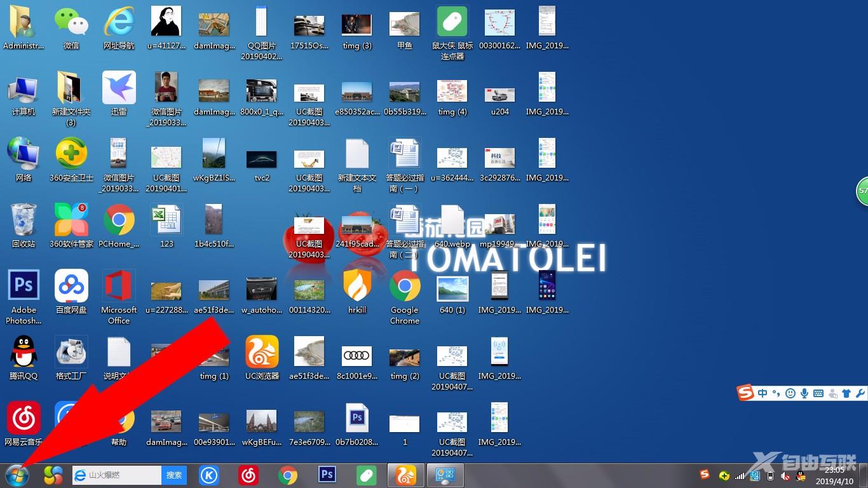This screenshot has width=868, height=488.
Task: Open the Administrator folder on the desktop
Action: pyautogui.click(x=24, y=29)
